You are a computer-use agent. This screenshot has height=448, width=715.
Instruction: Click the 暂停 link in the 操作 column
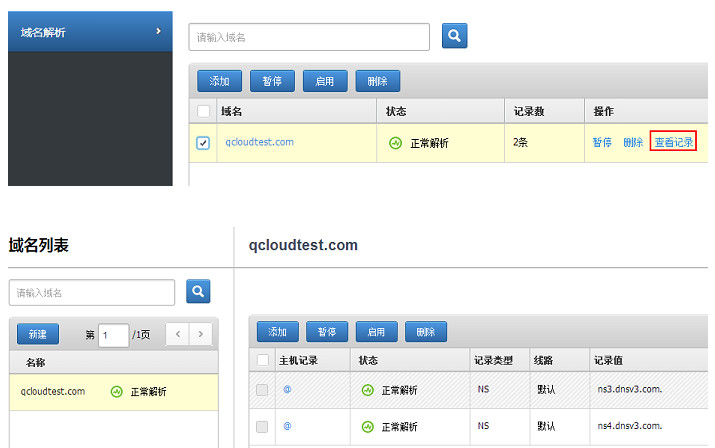pyautogui.click(x=602, y=142)
